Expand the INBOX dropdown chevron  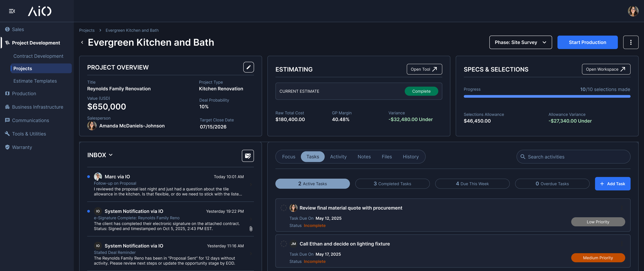111,155
